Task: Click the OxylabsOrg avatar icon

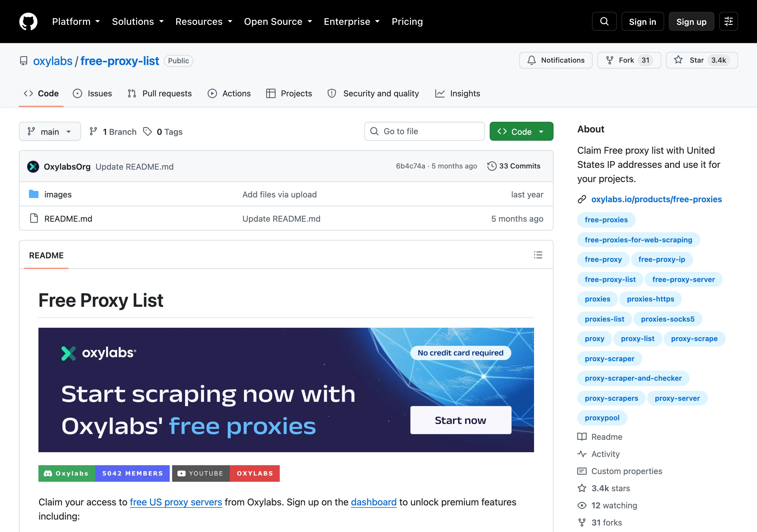Action: tap(33, 166)
